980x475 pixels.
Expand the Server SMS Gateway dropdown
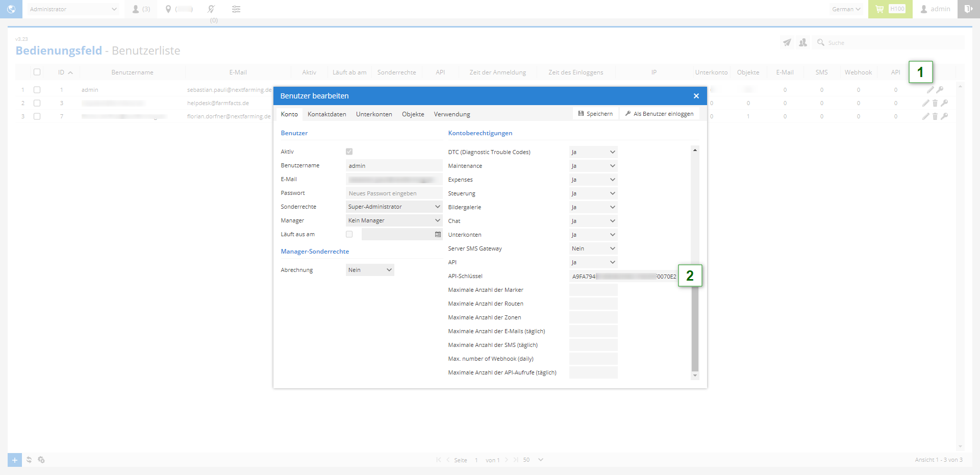coord(593,248)
